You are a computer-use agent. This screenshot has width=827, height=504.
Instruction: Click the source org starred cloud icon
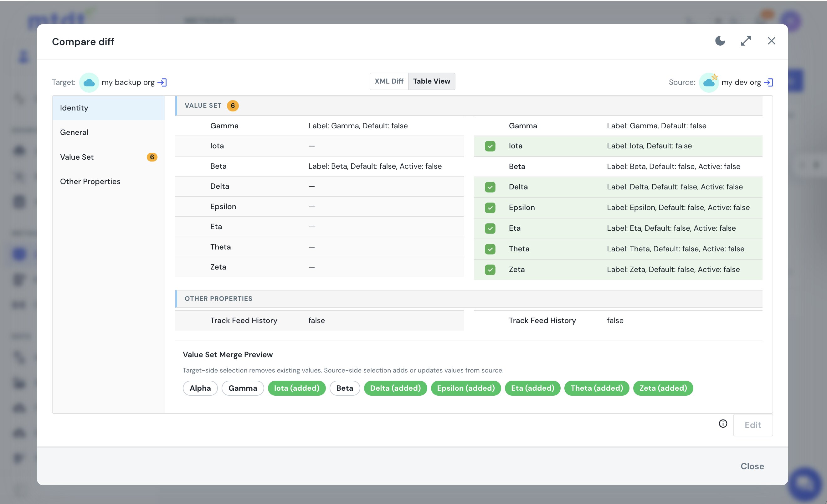(709, 82)
